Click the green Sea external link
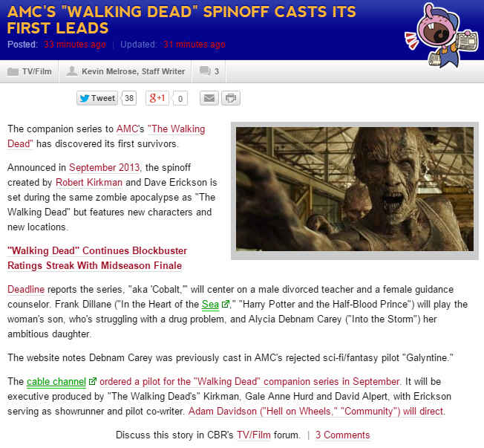This screenshot has width=484, height=448. pos(211,304)
